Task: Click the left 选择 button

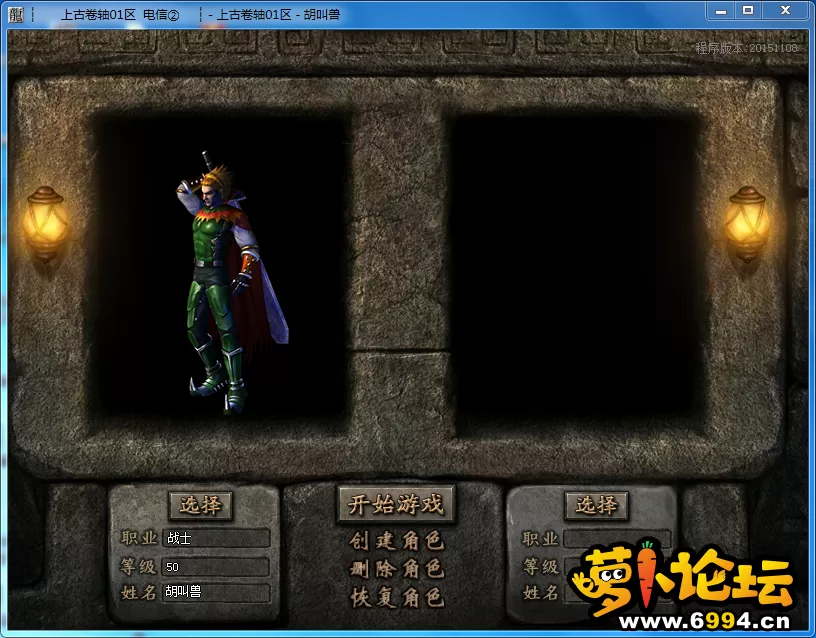Action: (201, 505)
